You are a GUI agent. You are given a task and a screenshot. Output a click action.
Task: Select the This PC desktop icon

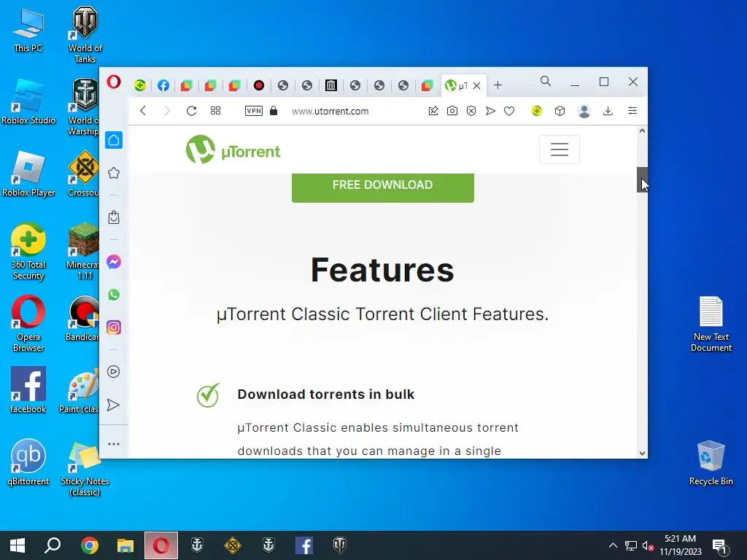click(28, 30)
